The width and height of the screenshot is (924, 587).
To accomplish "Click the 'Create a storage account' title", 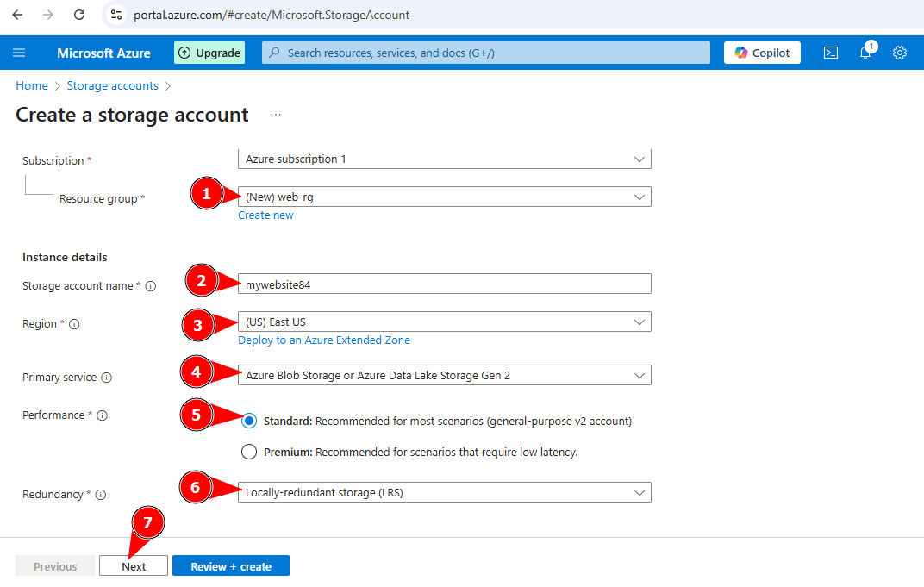I will point(133,115).
